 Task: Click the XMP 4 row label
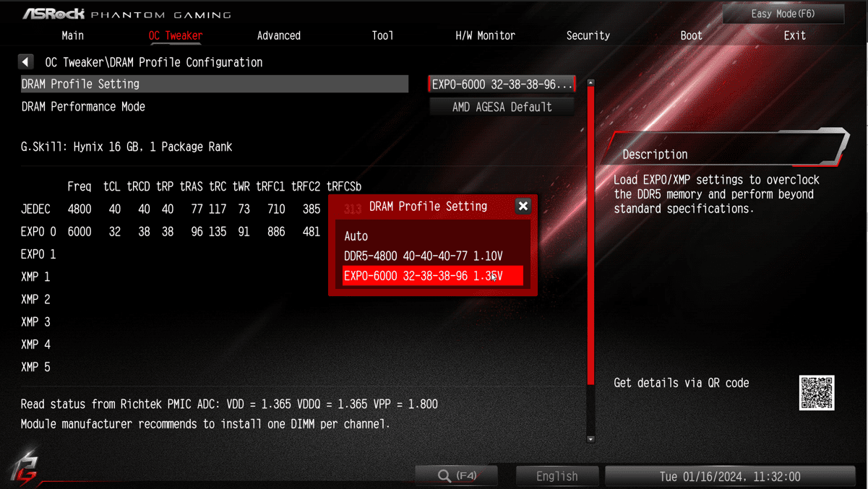tap(35, 345)
